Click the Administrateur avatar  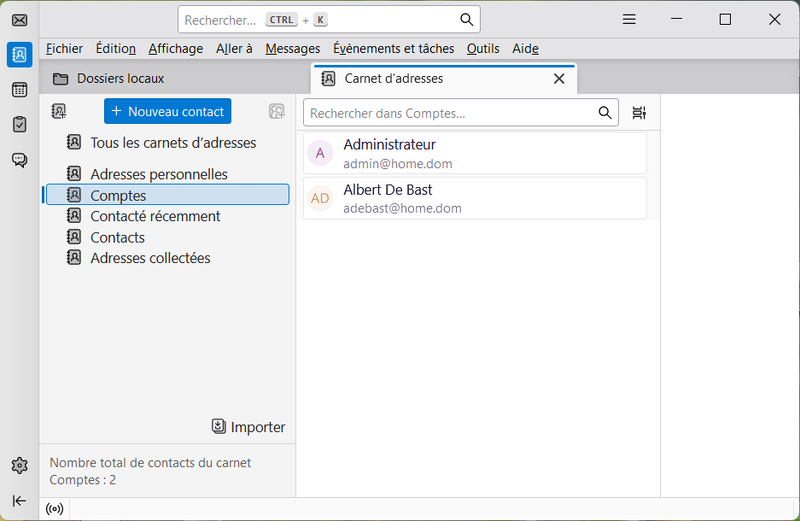(x=320, y=153)
